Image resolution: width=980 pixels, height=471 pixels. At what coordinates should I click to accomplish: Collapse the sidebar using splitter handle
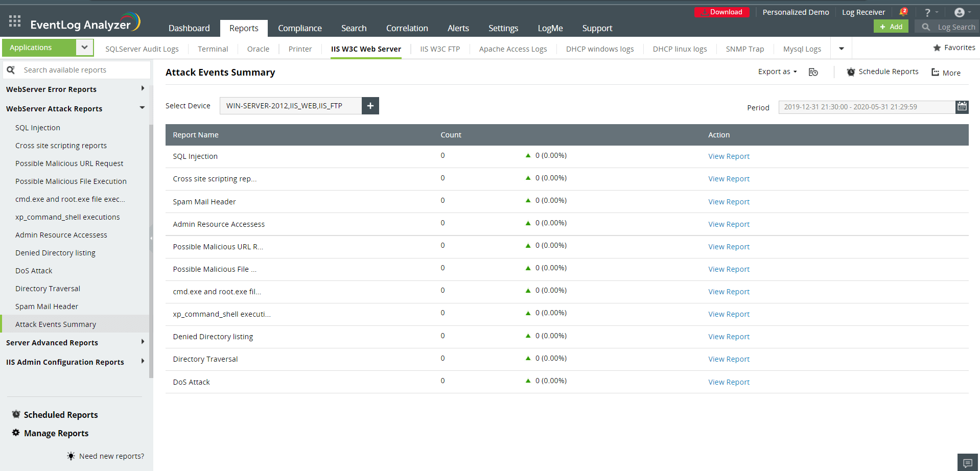[151, 239]
